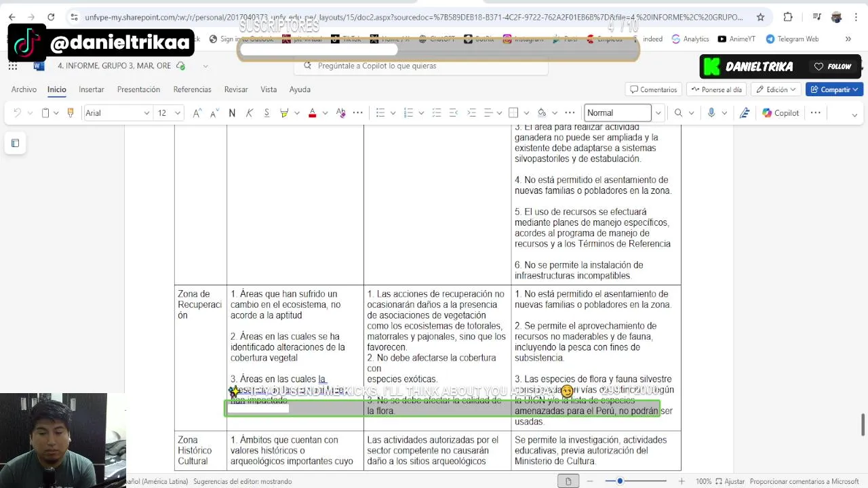This screenshot has width=868, height=488.
Task: Click the shading paint bucket icon
Action: [541, 113]
